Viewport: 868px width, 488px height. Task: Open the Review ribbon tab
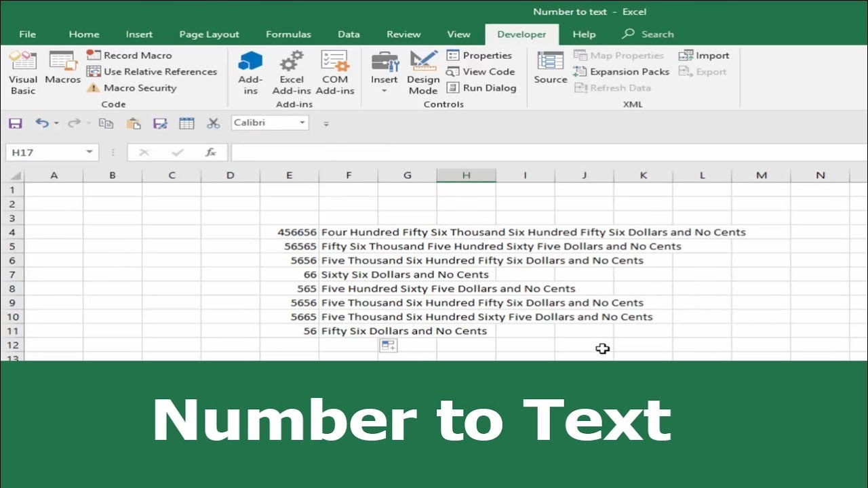click(x=403, y=34)
